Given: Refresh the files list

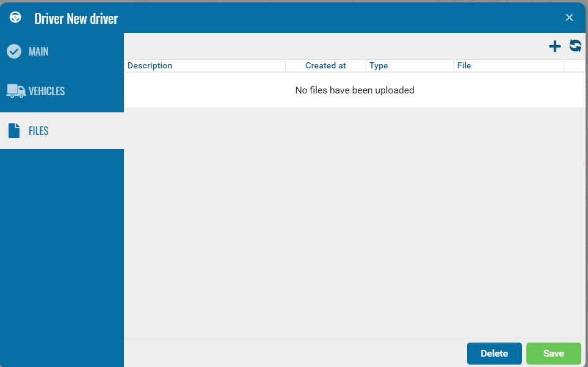Looking at the screenshot, I should [x=575, y=46].
